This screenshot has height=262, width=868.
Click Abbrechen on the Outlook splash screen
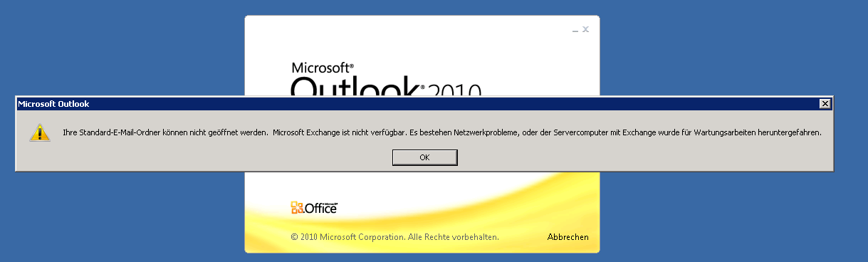568,237
